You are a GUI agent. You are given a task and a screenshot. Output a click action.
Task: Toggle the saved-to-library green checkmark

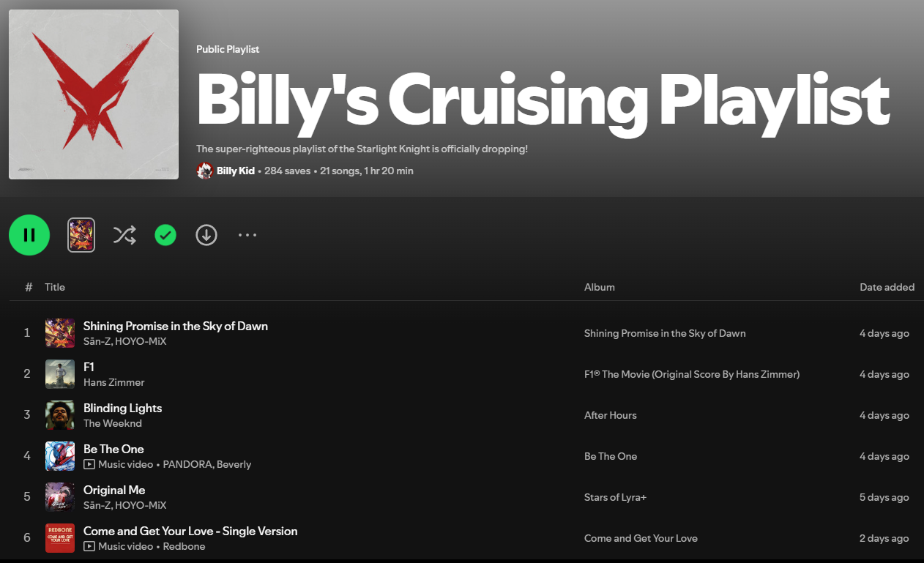click(x=165, y=235)
